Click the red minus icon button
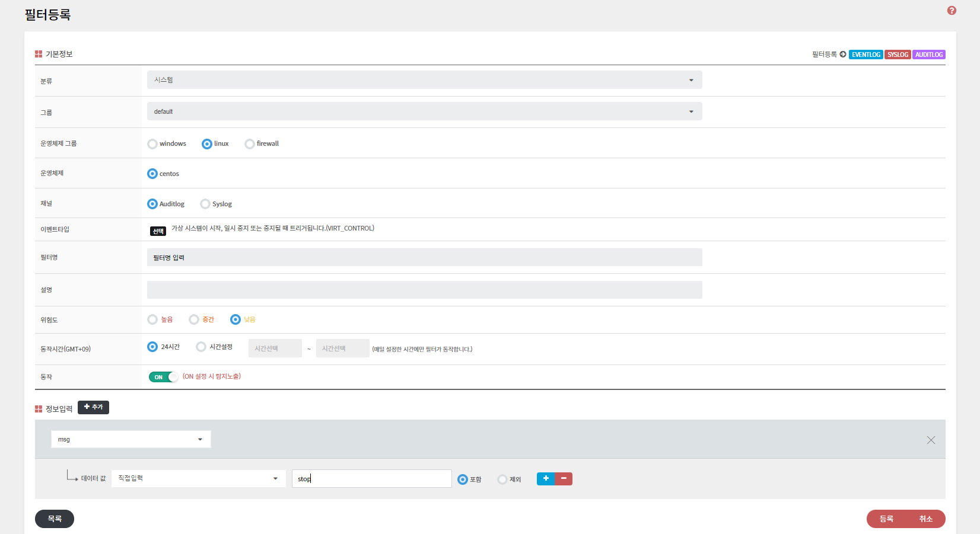This screenshot has height=534, width=980. click(564, 479)
